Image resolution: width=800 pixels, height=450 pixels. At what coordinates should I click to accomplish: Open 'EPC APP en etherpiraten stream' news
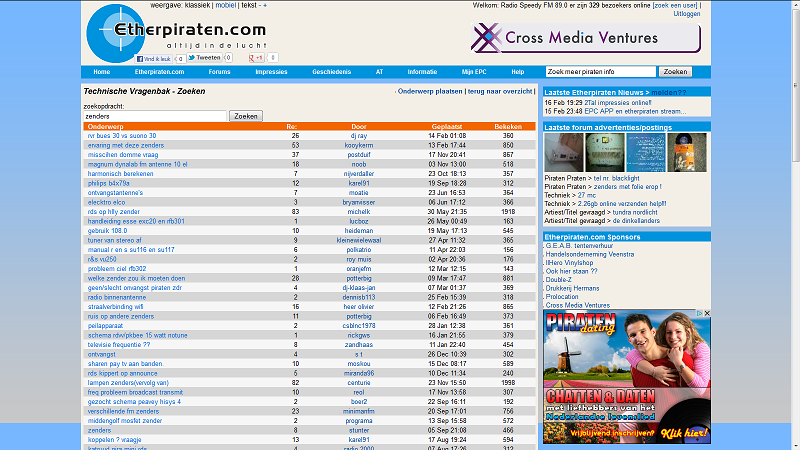(635, 111)
